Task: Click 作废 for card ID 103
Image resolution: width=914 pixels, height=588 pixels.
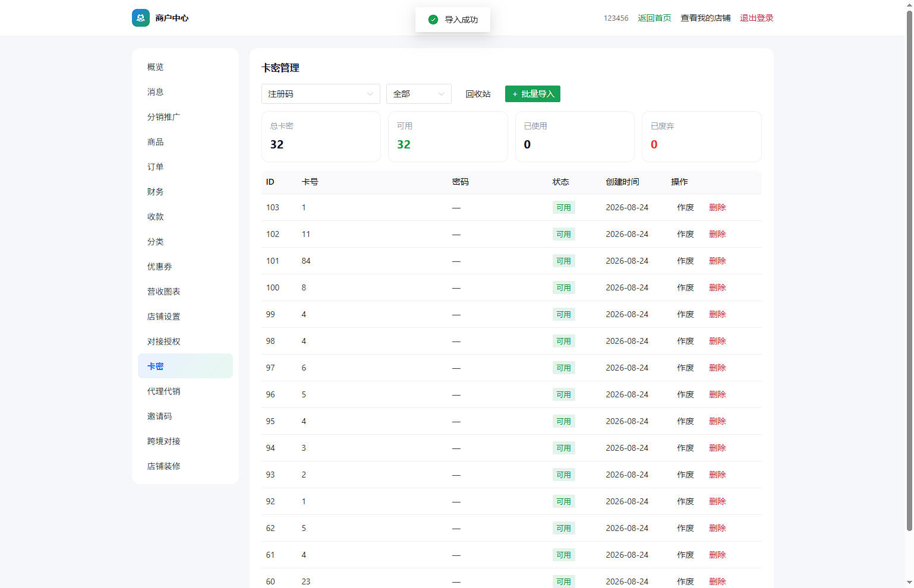Action: point(685,207)
